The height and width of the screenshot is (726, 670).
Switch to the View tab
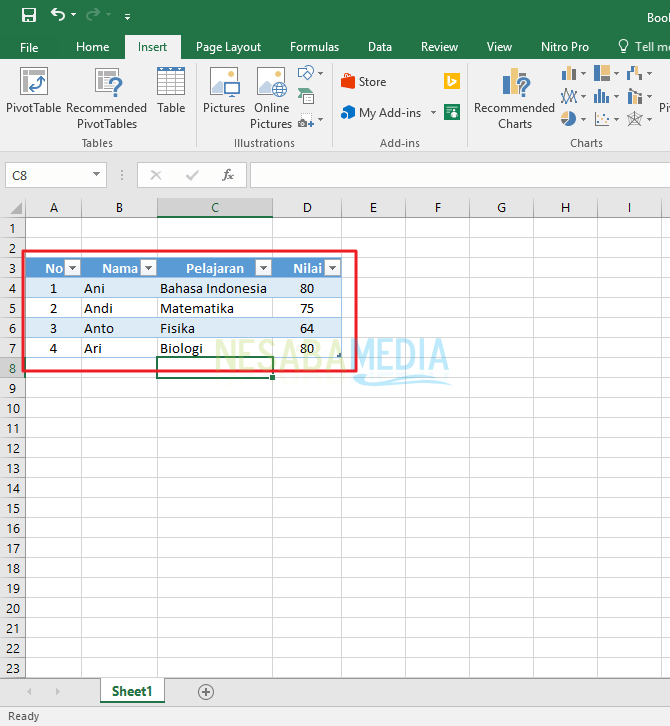point(499,47)
